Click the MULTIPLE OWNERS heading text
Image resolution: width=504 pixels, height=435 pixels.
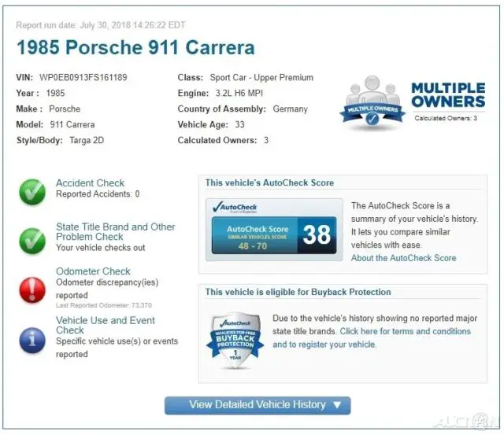pos(447,94)
